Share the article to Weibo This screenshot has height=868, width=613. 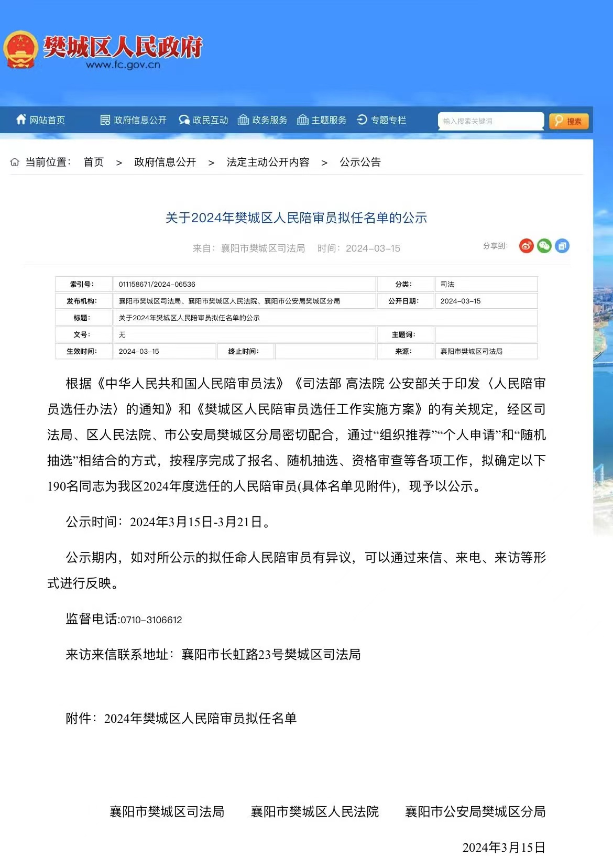(526, 246)
